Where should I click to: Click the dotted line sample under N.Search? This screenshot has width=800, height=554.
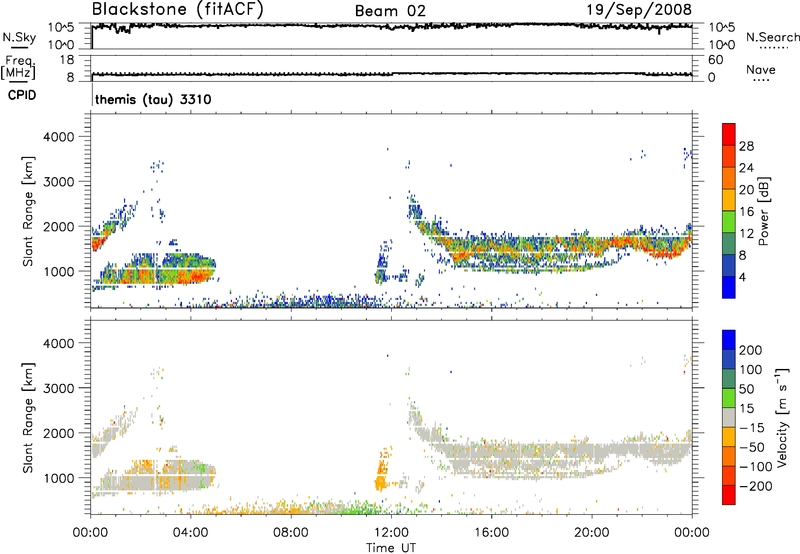click(773, 48)
